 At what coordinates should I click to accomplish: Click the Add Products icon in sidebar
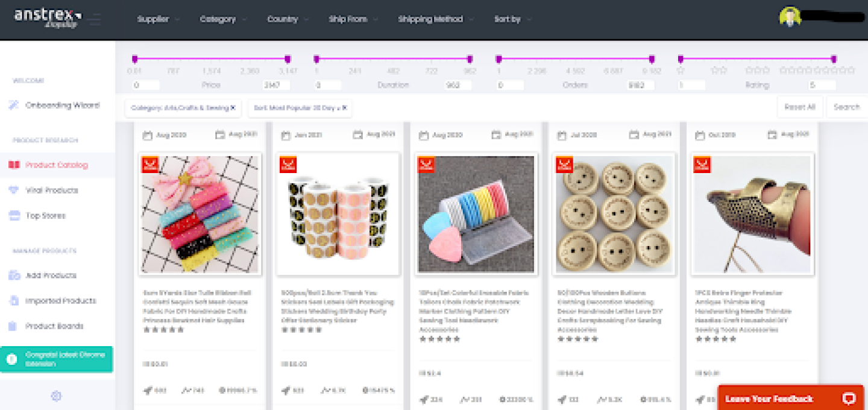click(14, 276)
